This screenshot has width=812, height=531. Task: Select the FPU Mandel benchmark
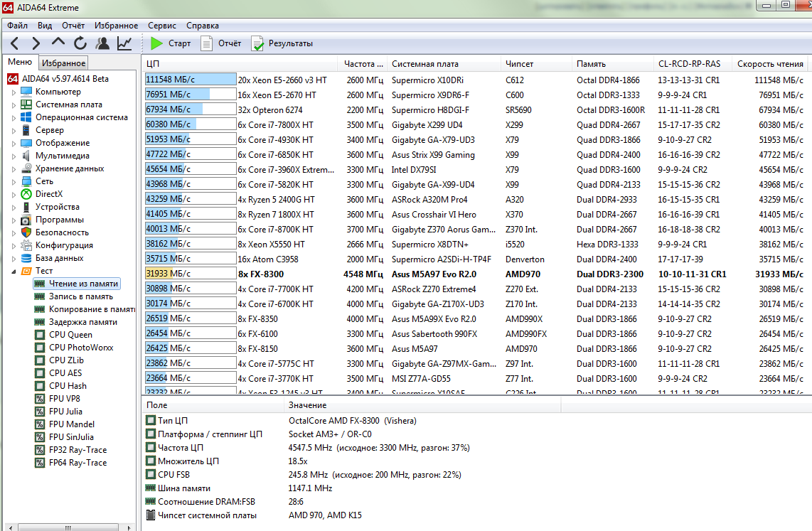(x=72, y=424)
